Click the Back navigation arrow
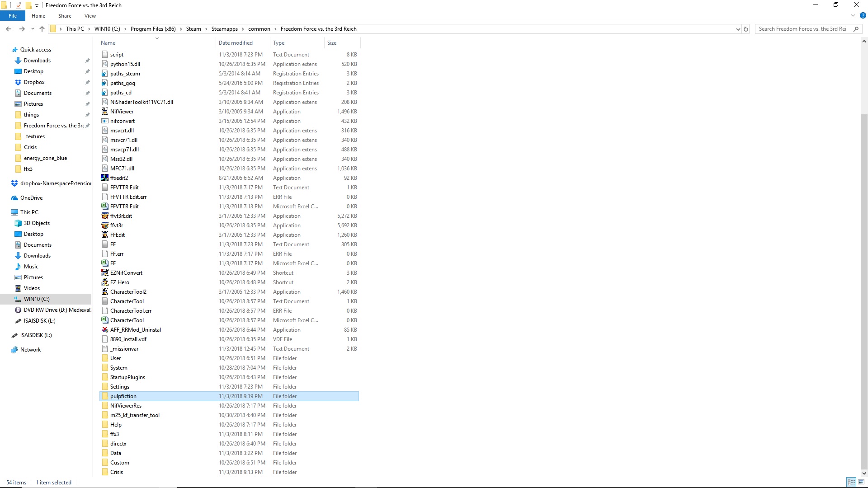 tap(9, 29)
